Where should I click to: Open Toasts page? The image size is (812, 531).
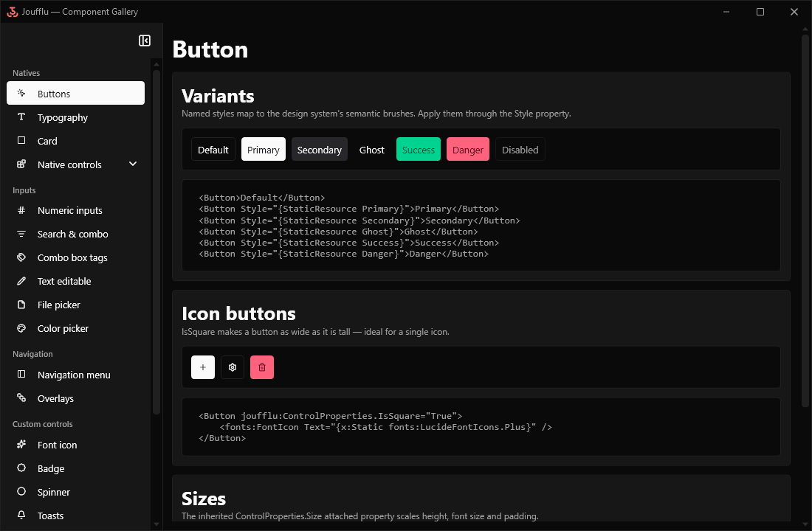pyautogui.click(x=75, y=516)
